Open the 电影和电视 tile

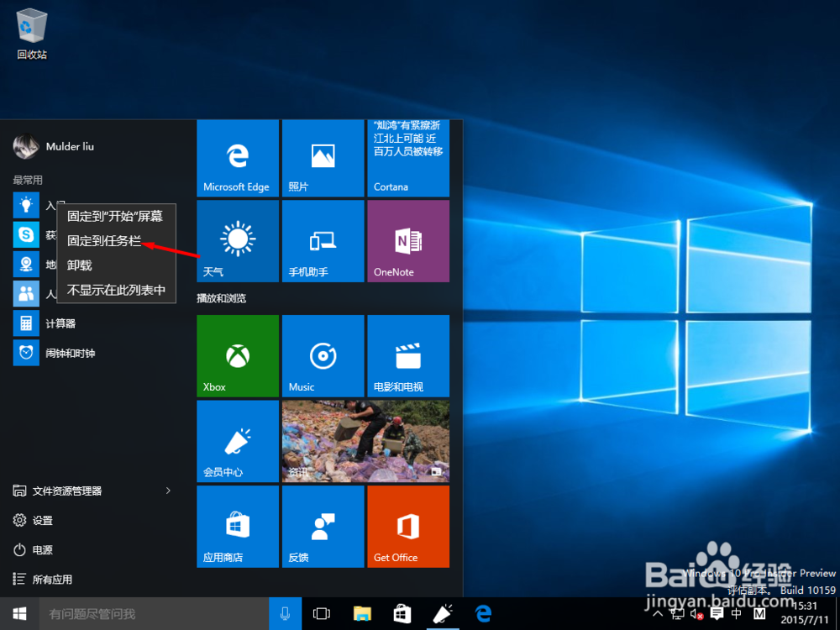(x=408, y=355)
